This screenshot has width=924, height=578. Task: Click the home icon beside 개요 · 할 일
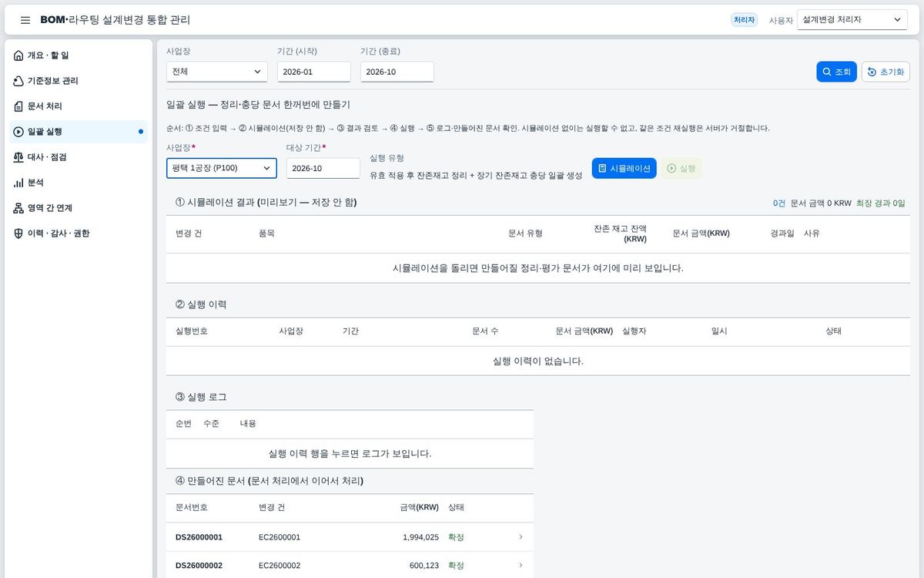pyautogui.click(x=18, y=55)
